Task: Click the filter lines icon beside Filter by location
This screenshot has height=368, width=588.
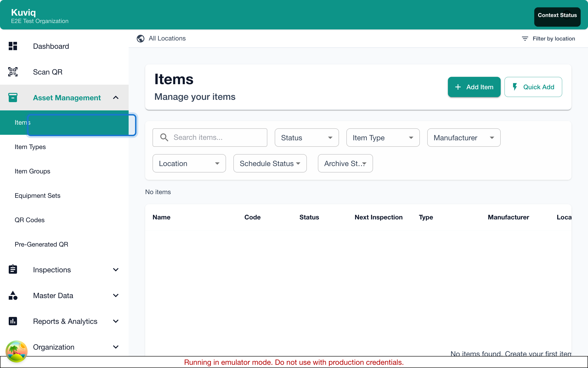Action: point(525,38)
